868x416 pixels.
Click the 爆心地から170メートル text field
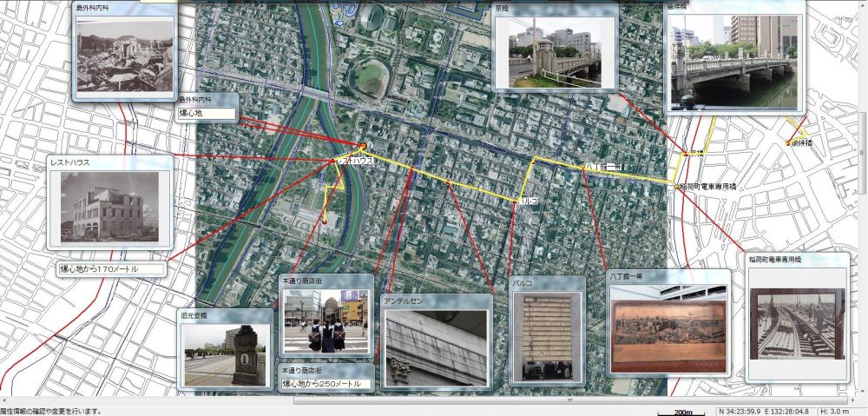click(110, 270)
